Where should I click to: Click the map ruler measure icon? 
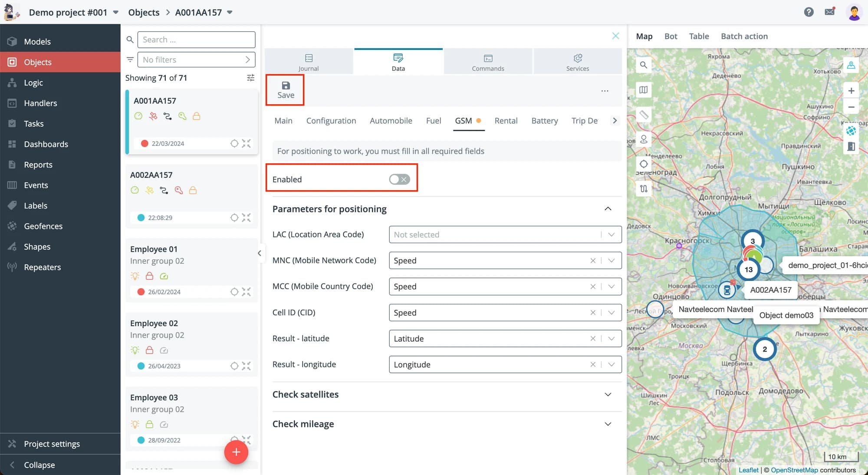pyautogui.click(x=644, y=115)
